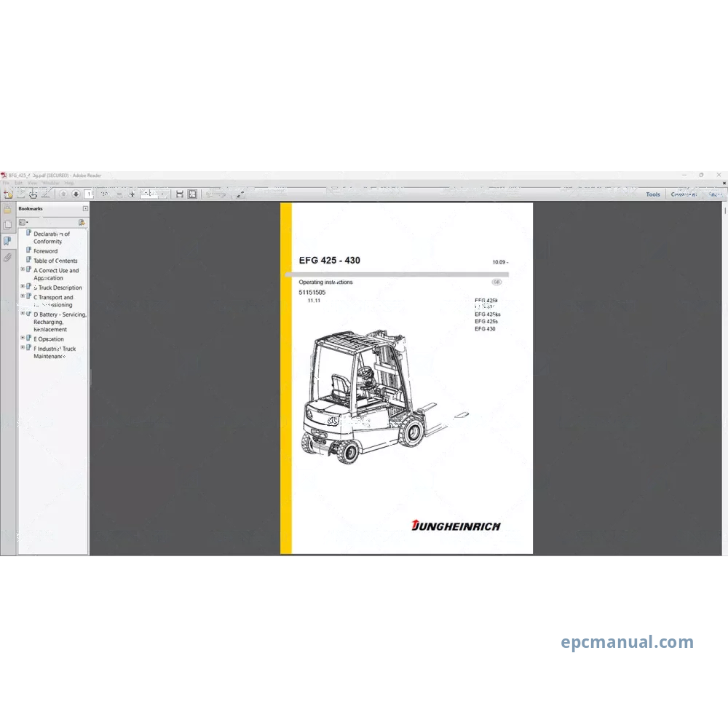Image resolution: width=728 pixels, height=728 pixels.
Task: Click the first toolbar icon with sun badge
Action: point(8,194)
